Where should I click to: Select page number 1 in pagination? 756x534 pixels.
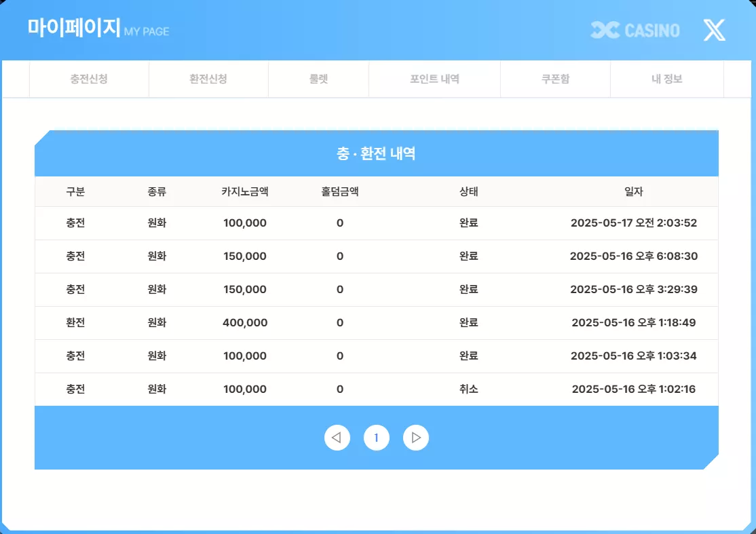click(x=377, y=438)
